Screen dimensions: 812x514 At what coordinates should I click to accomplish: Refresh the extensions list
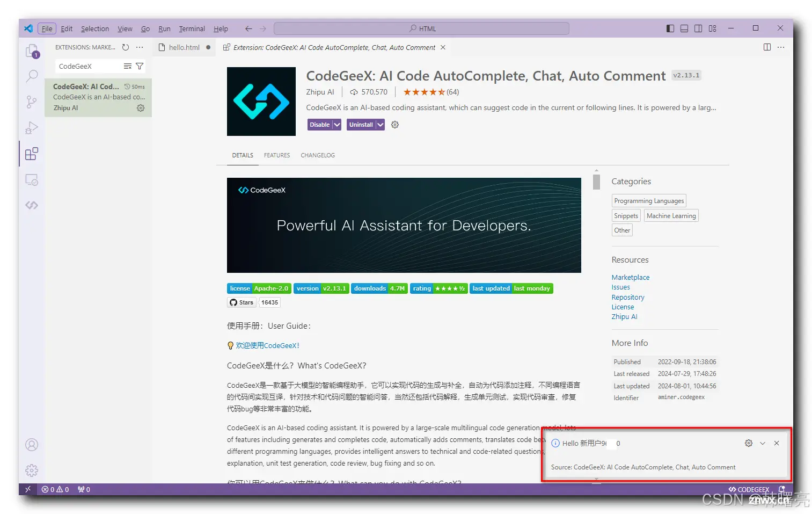(x=126, y=47)
